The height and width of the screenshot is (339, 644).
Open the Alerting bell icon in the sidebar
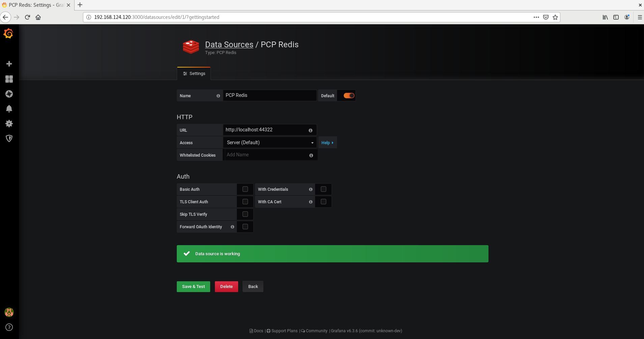click(x=9, y=109)
